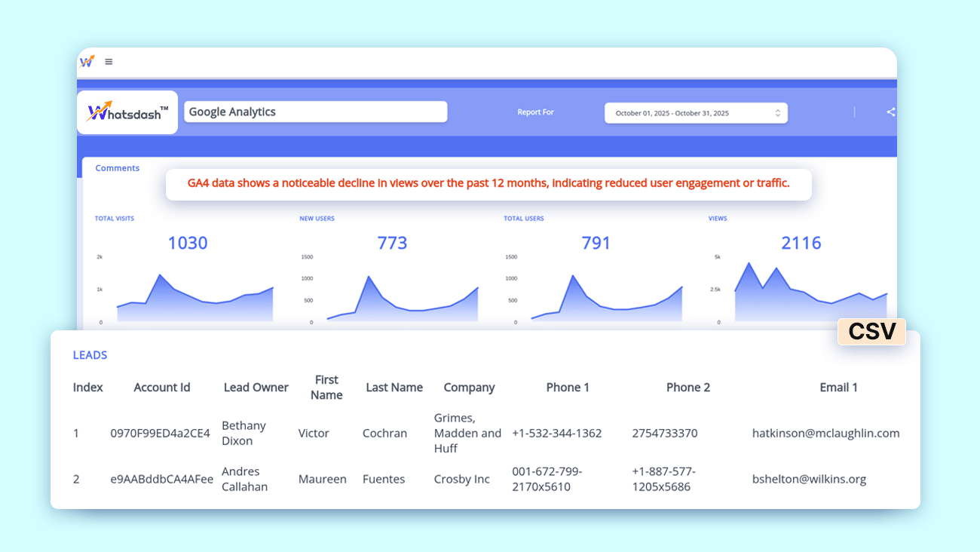
Task: Open the October 2025 date range selector
Action: (x=695, y=112)
